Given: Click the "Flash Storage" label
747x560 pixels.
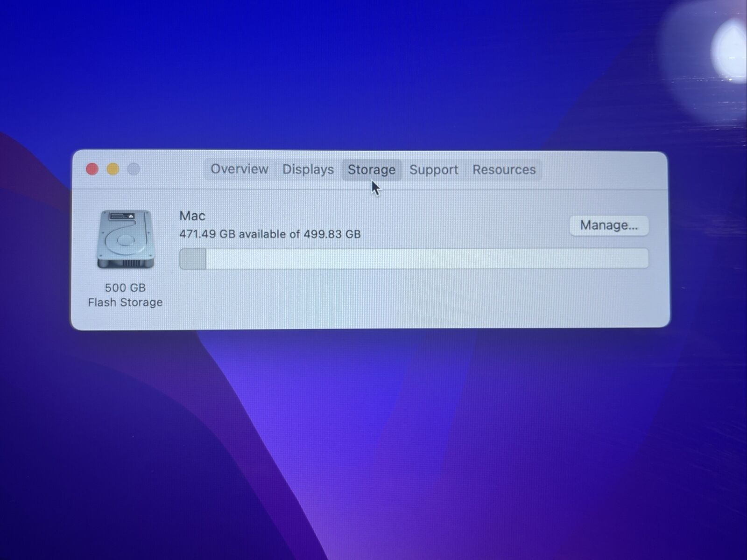Looking at the screenshot, I should pos(125,302).
